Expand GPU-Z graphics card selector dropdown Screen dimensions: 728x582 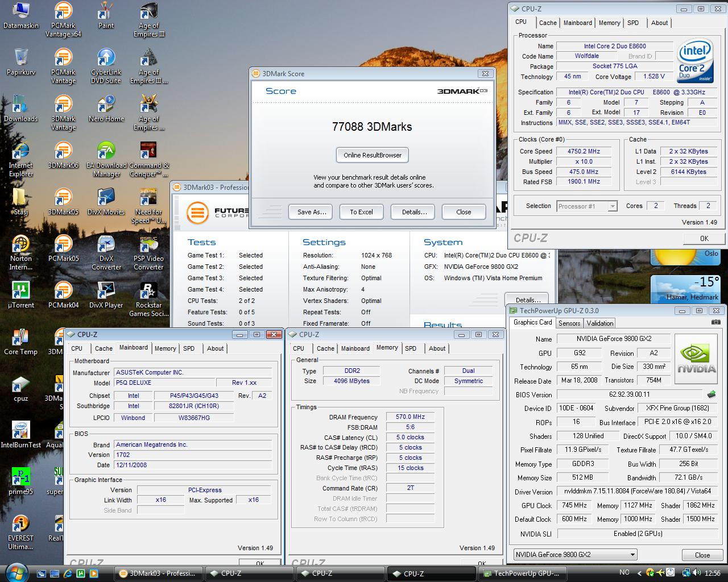(x=632, y=555)
